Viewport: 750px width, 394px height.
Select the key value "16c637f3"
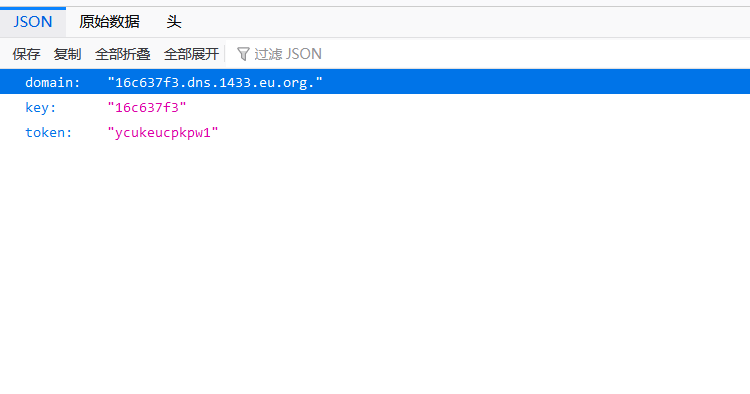[147, 108]
